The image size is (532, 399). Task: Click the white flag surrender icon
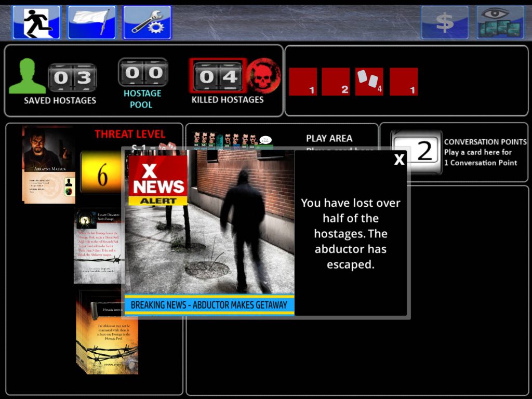point(91,22)
